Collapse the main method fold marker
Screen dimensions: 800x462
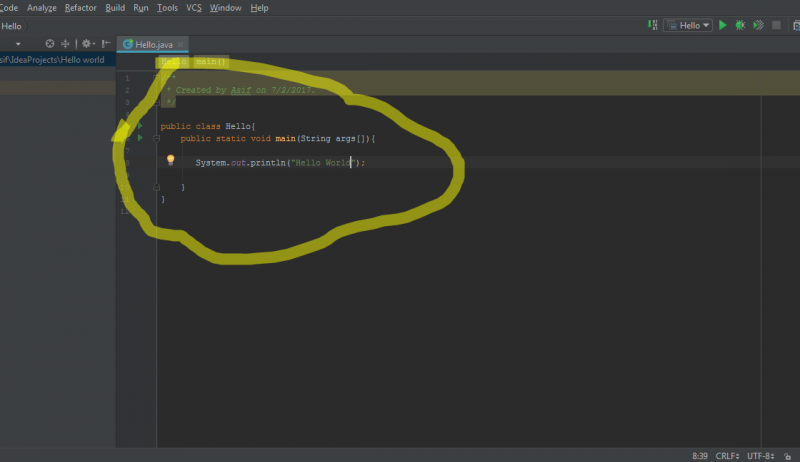156,138
